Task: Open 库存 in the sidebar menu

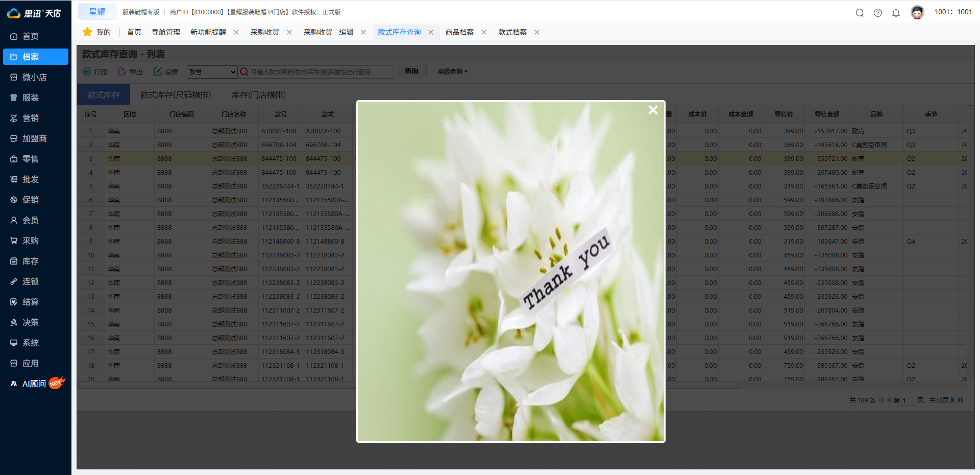Action: coord(30,261)
